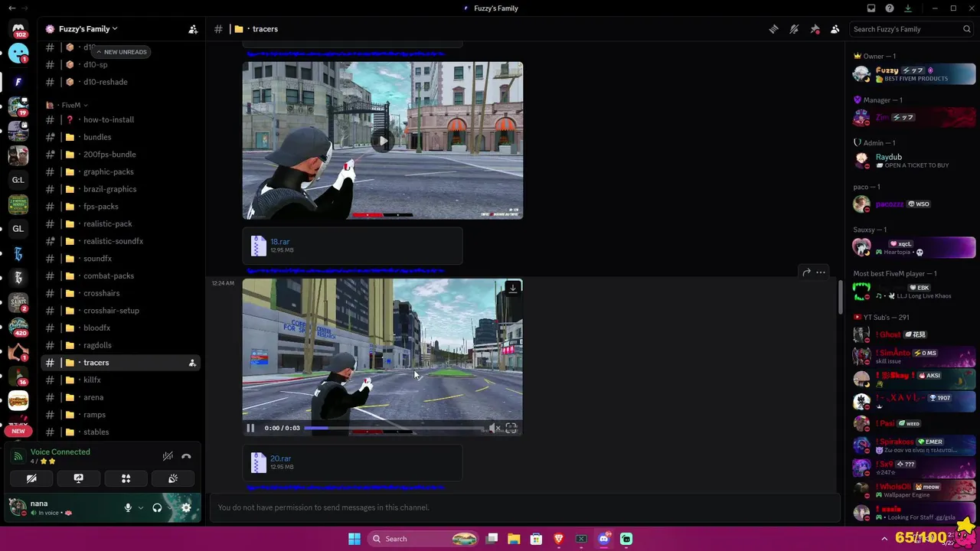Enter video fullscreen mode
Image resolution: width=980 pixels, height=551 pixels.
tap(511, 429)
